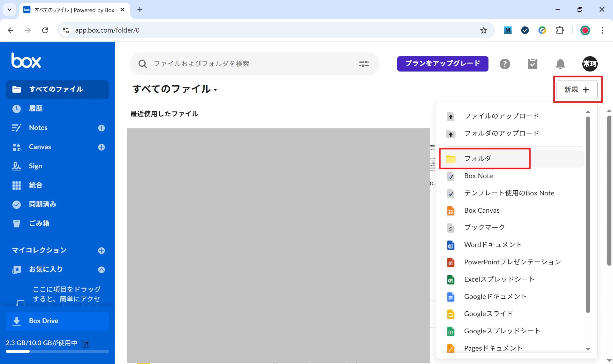Open お気に入り favorites collection
The height and width of the screenshot is (364, 613).
click(46, 269)
